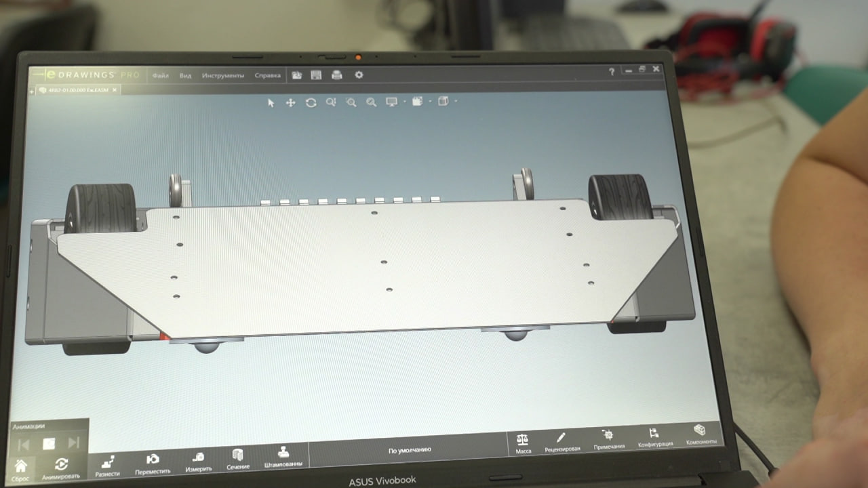This screenshot has height=488, width=868.
Task: Click the Сброс home reset button
Action: pos(21,469)
